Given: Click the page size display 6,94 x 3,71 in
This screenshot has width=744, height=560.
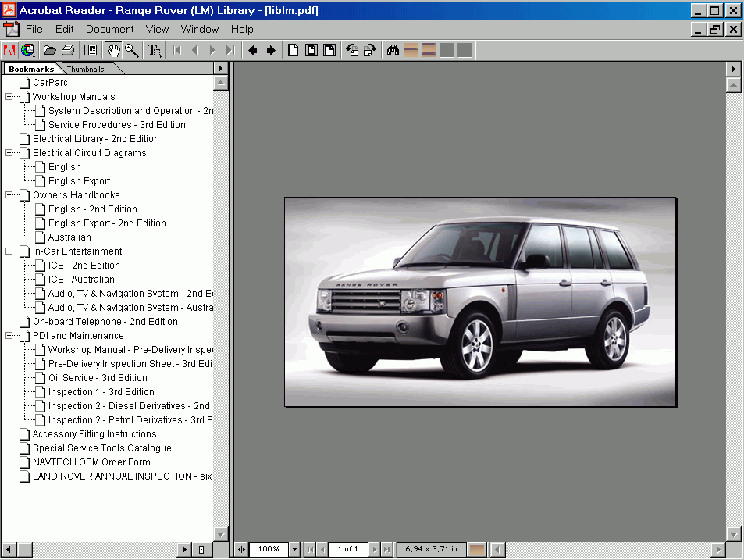Looking at the screenshot, I should point(431,549).
